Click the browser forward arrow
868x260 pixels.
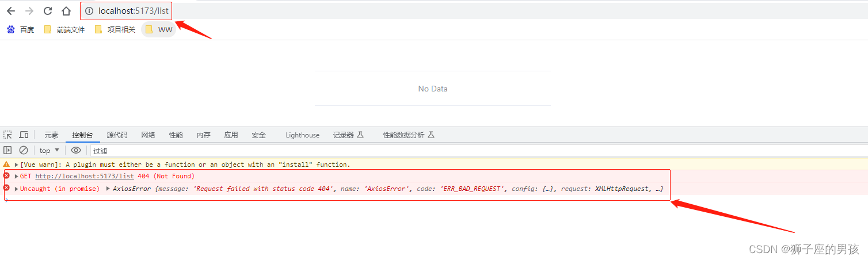29,11
